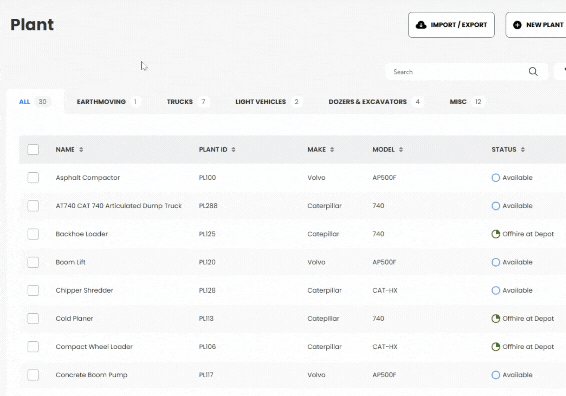Viewport: 566px width, 396px height.
Task: Tick the Asphalt Compactor checkbox
Action: (x=33, y=178)
